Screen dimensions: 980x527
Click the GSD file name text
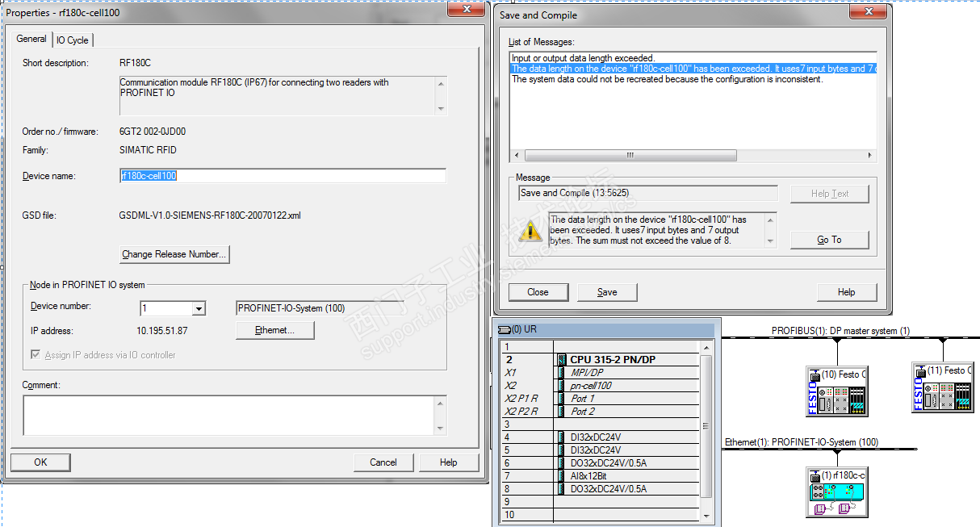point(209,216)
